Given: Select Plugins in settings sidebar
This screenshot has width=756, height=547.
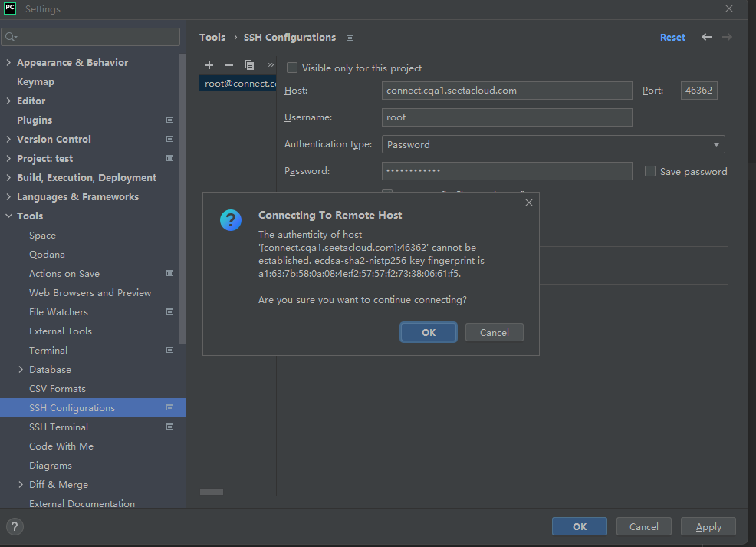Looking at the screenshot, I should coord(35,120).
